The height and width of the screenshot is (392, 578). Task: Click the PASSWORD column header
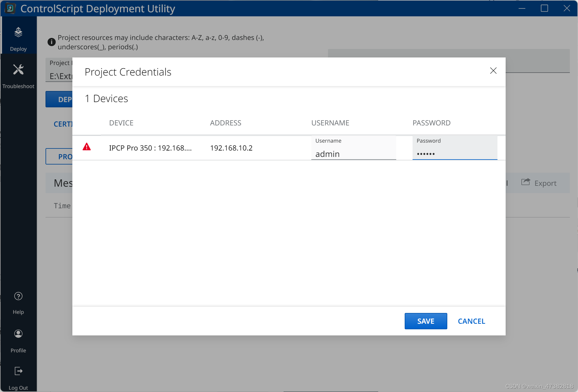tap(431, 123)
